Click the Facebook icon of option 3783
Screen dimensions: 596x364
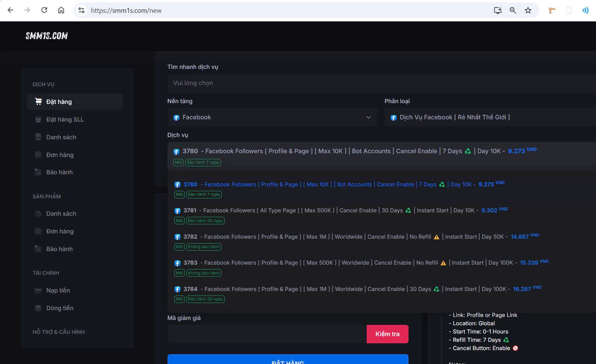(177, 263)
